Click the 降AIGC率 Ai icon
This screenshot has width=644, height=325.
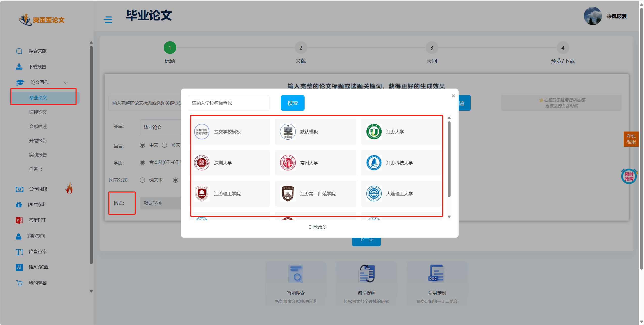(x=19, y=267)
